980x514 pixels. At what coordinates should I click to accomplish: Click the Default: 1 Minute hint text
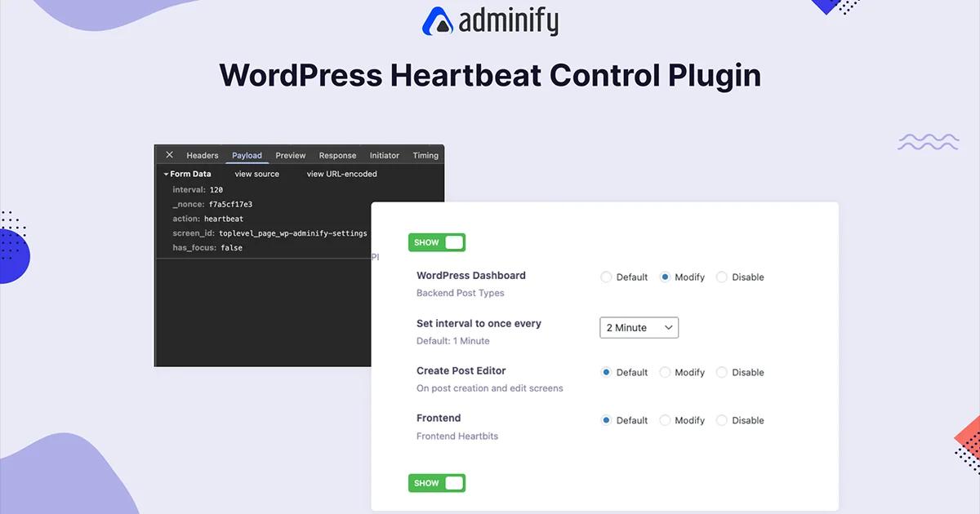pyautogui.click(x=453, y=341)
